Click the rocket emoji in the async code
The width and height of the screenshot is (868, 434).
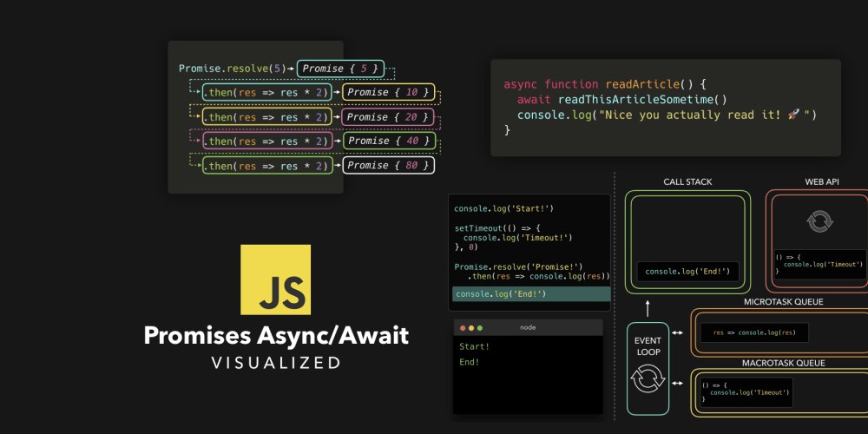point(792,115)
